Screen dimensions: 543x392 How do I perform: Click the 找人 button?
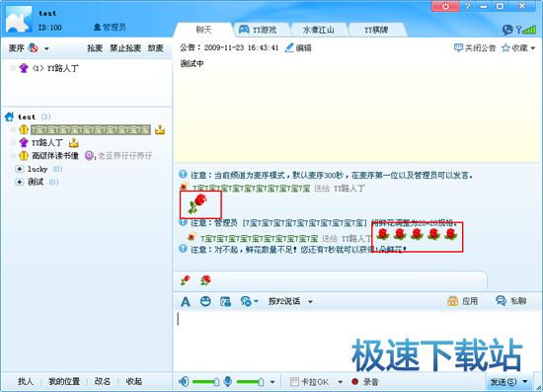26,381
